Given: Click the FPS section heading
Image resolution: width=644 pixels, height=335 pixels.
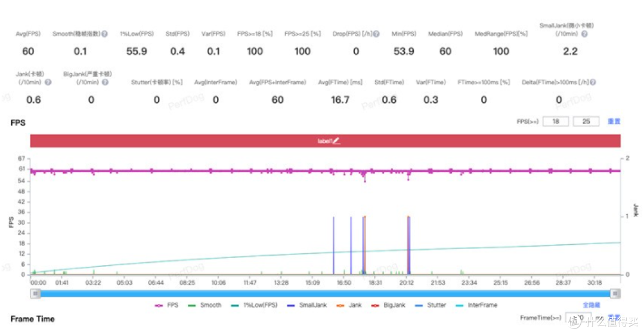Looking at the screenshot, I should (18, 122).
